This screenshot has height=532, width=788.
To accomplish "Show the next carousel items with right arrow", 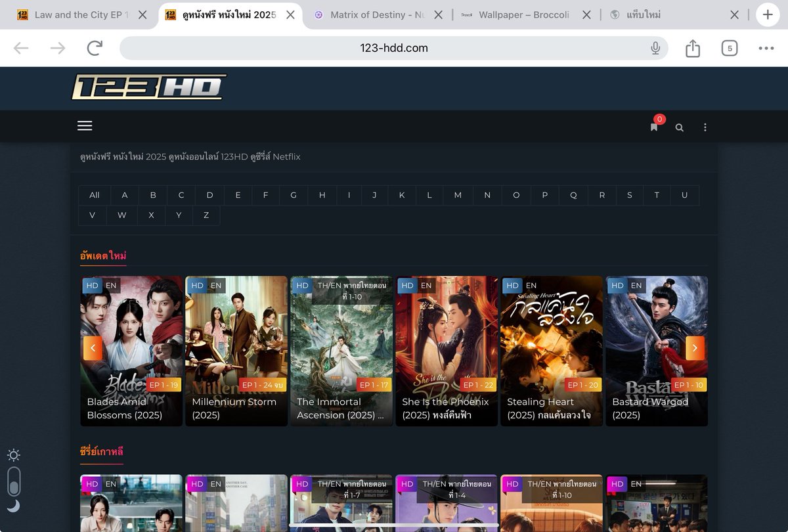I will [695, 348].
